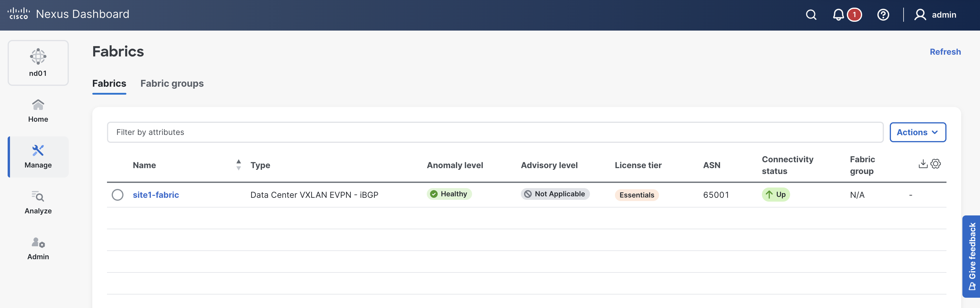Click the Give feedback side button

point(972,256)
